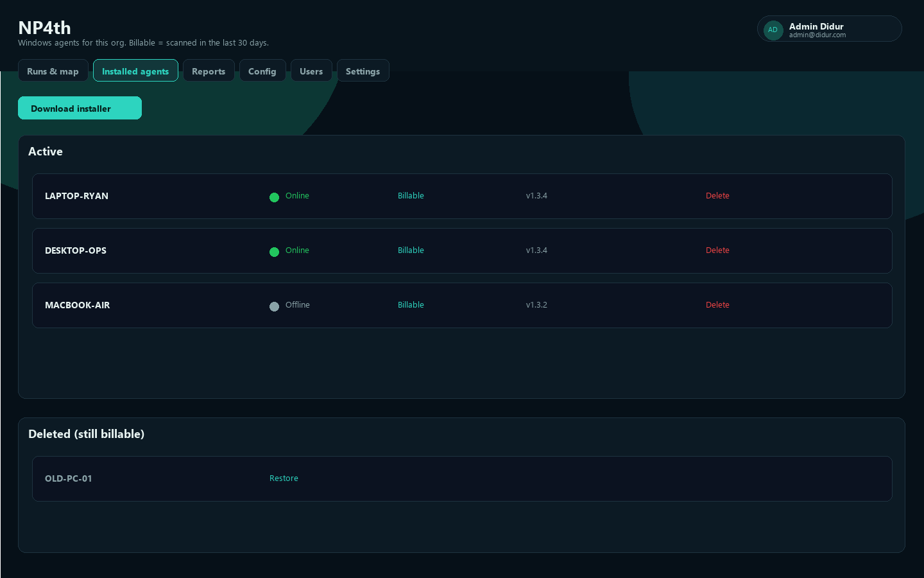
Task: Switch to the Reports tab
Action: (209, 71)
